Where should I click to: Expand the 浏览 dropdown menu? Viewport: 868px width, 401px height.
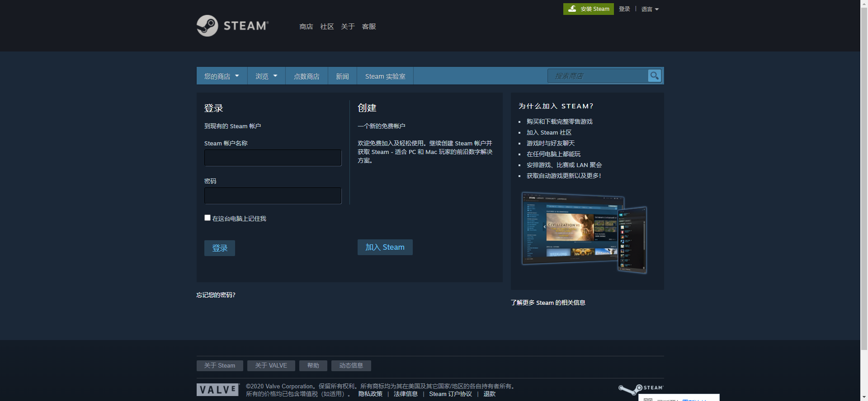266,76
